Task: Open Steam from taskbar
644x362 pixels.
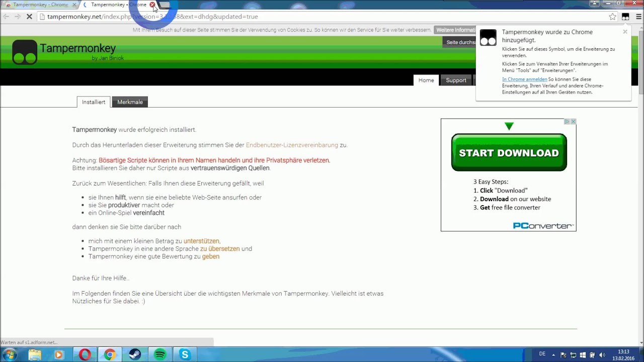Action: tap(135, 355)
